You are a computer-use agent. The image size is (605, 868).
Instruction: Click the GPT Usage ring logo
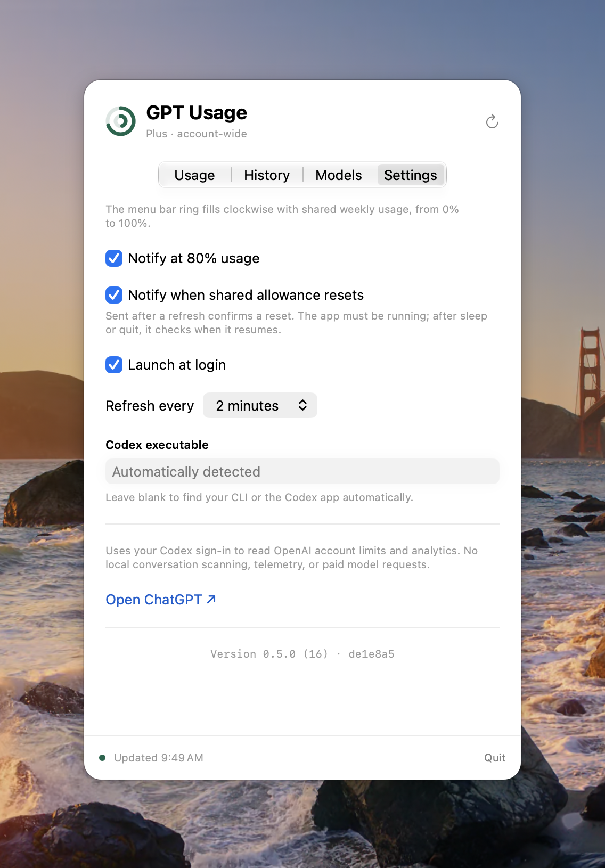click(121, 121)
